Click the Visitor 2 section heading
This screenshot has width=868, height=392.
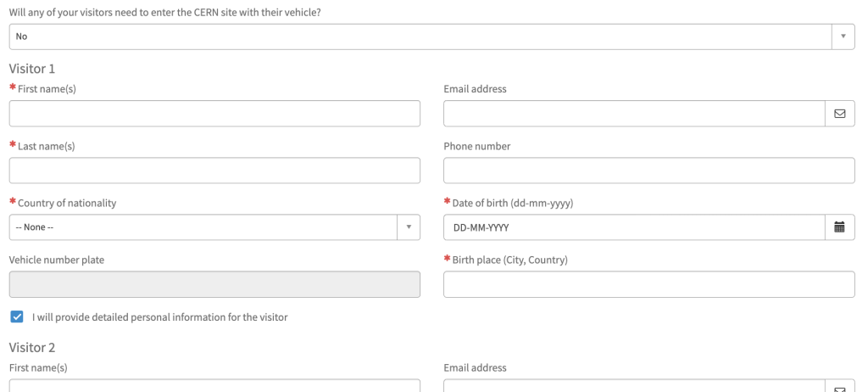[x=32, y=348]
